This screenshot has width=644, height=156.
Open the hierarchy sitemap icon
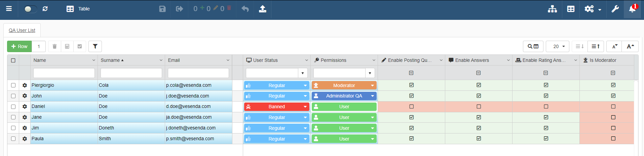tap(552, 9)
